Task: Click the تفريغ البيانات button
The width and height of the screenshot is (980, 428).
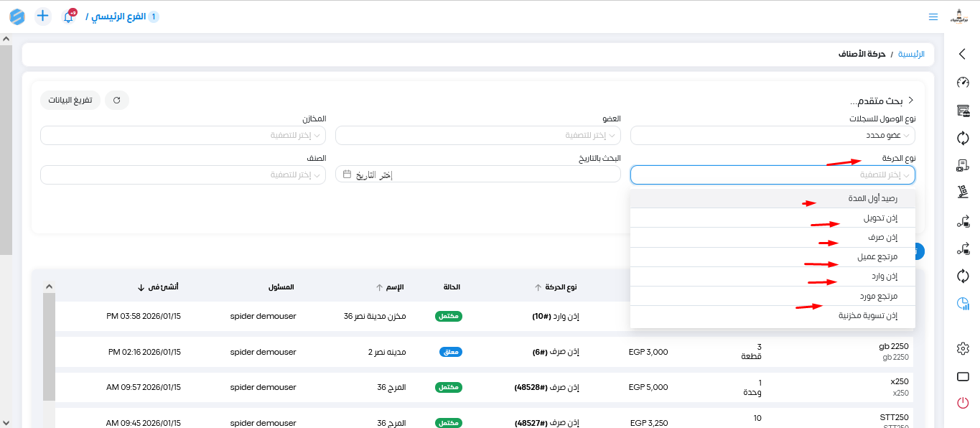Action: pos(70,101)
